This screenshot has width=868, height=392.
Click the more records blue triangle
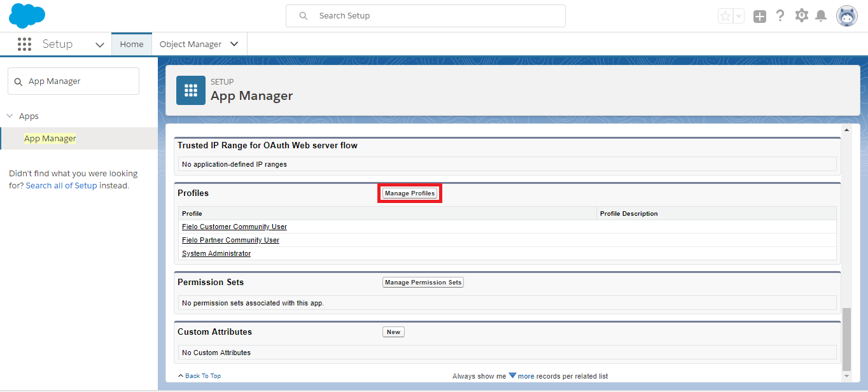click(x=512, y=375)
